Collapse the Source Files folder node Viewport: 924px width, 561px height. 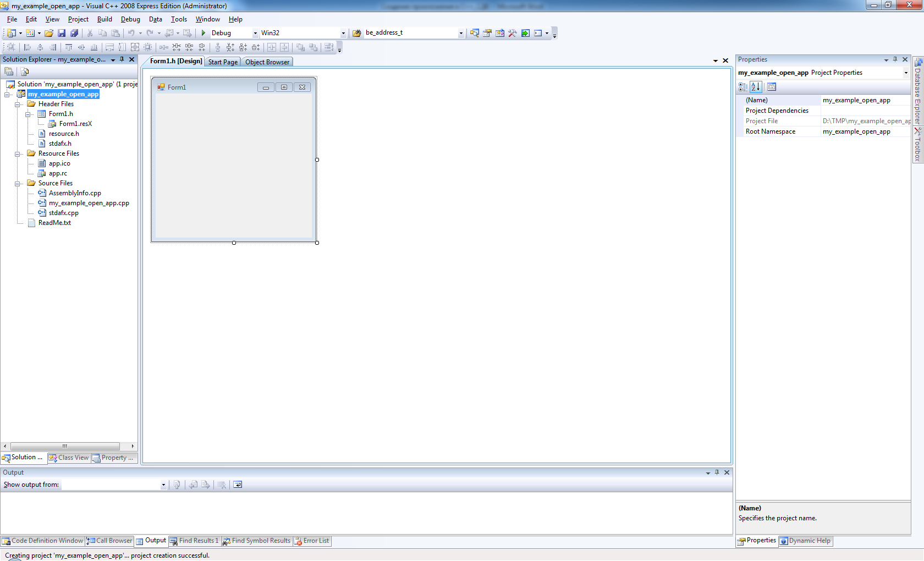(x=18, y=183)
